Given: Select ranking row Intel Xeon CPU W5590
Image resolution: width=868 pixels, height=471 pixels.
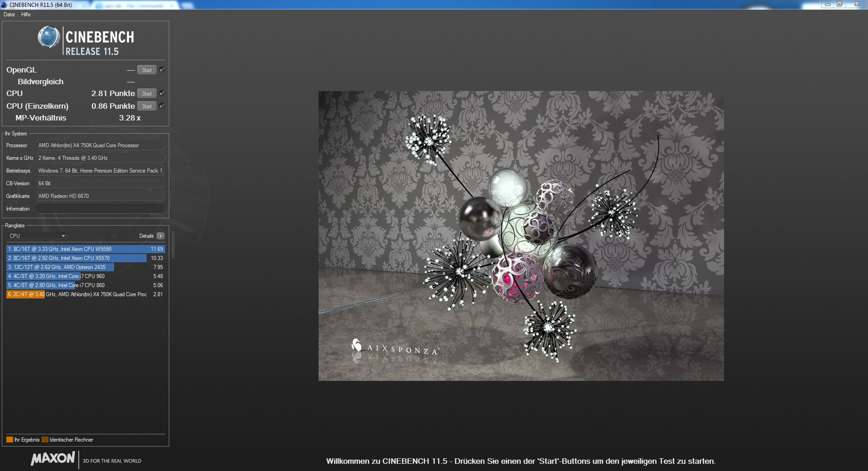Looking at the screenshot, I should (x=86, y=249).
